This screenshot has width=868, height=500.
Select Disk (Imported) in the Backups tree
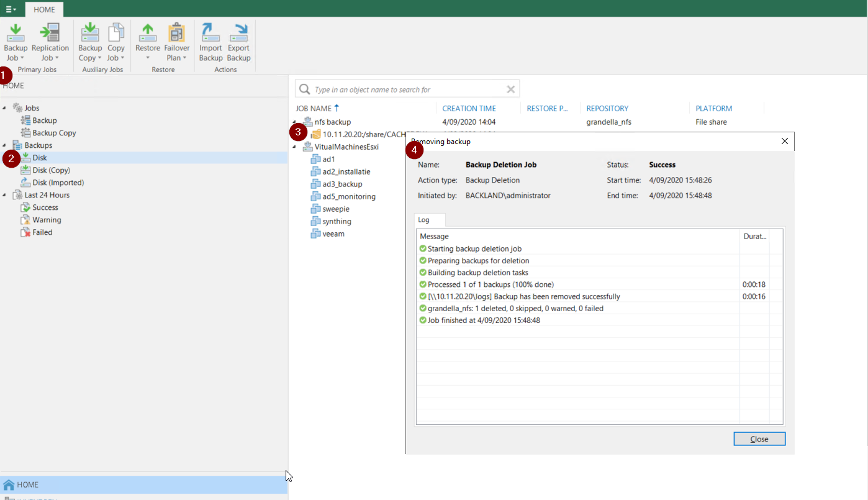(58, 183)
